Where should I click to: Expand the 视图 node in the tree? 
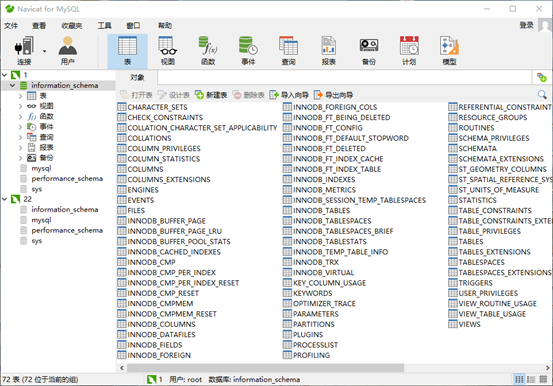pyautogui.click(x=20, y=106)
